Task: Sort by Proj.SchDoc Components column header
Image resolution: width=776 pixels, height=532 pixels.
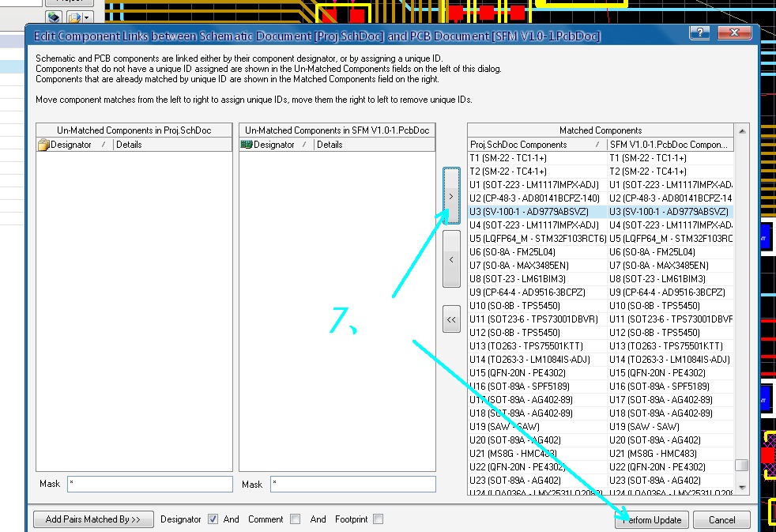Action: click(537, 145)
